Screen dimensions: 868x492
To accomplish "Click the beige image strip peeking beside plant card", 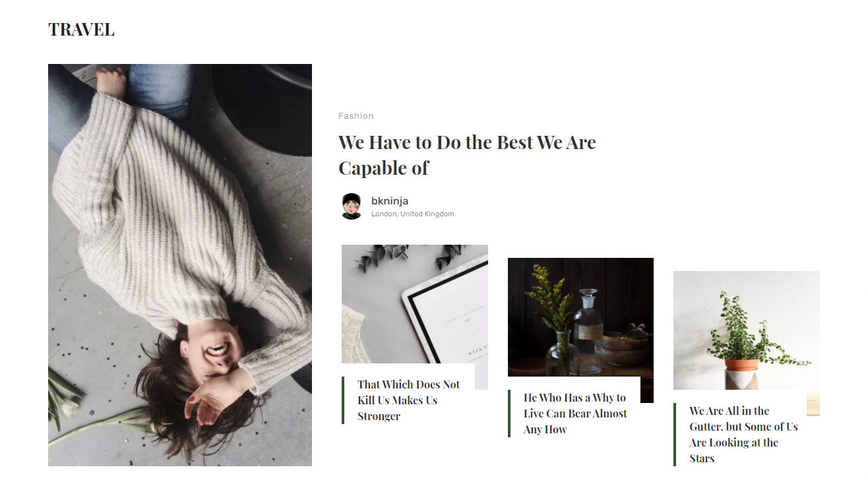I will (x=813, y=403).
